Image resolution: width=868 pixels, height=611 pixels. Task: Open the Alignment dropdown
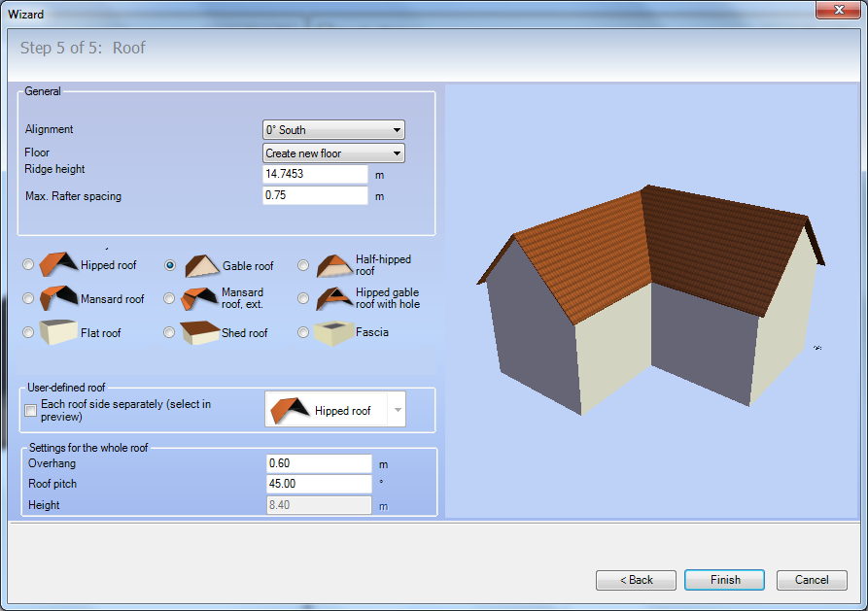[333, 130]
